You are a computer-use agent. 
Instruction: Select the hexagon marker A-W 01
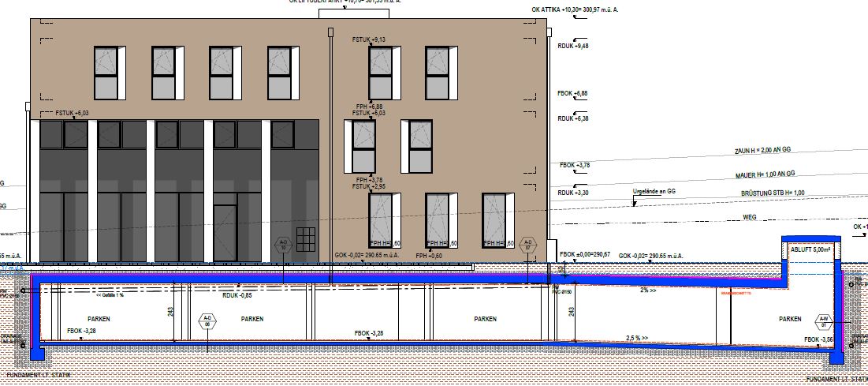pos(825,320)
